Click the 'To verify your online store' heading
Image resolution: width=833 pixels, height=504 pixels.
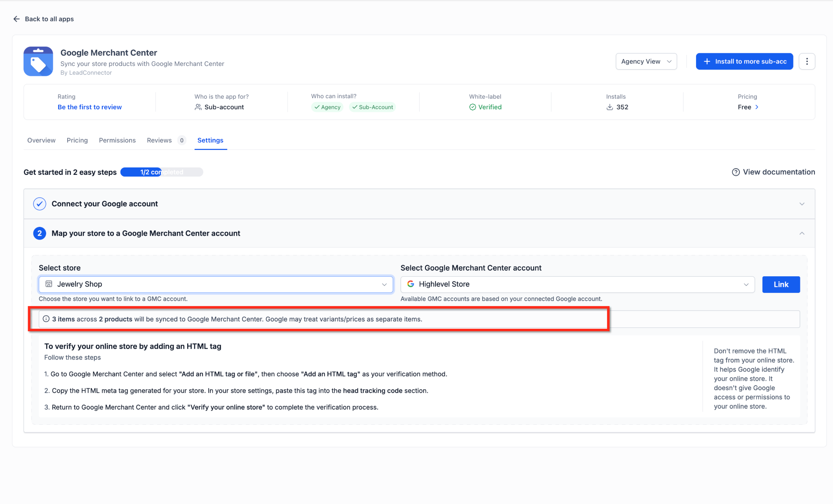(133, 346)
